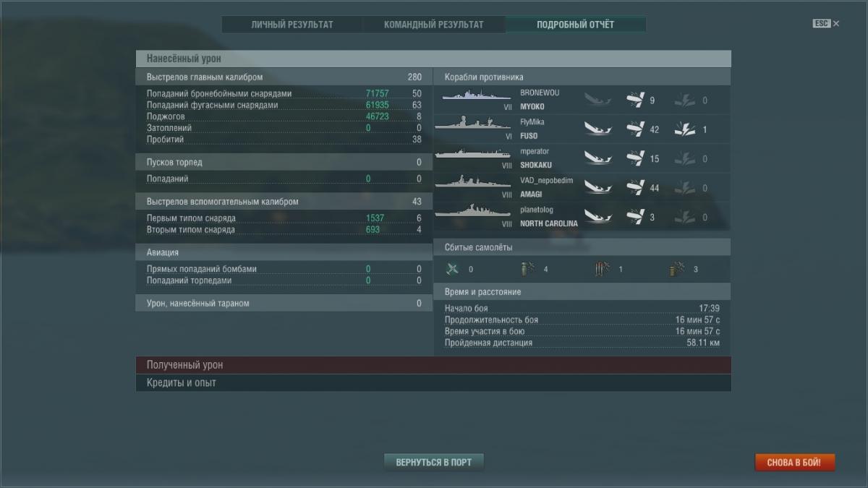Click the Снова в бой! button
The width and height of the screenshot is (868, 488).
794,462
